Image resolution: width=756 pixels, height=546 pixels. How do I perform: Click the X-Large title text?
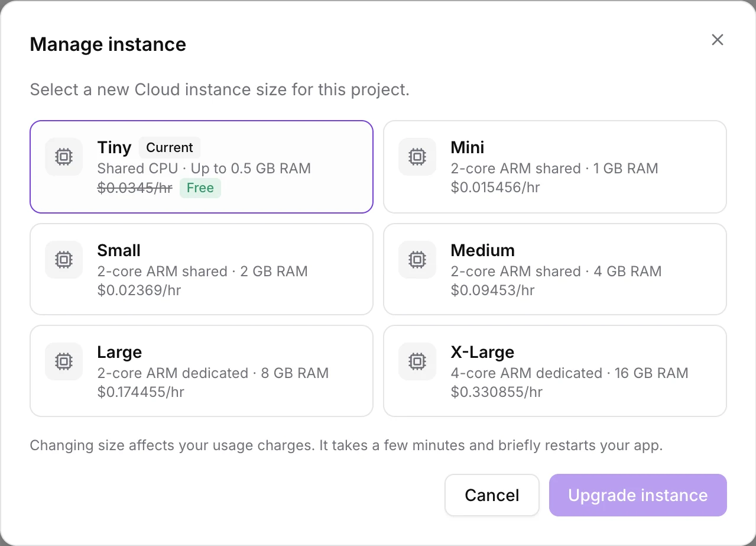[x=482, y=353]
